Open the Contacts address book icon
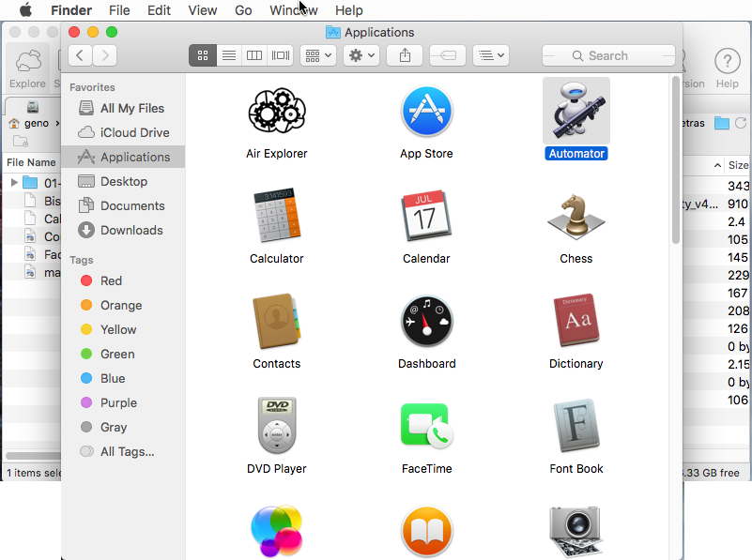The height and width of the screenshot is (560, 752). point(277,321)
